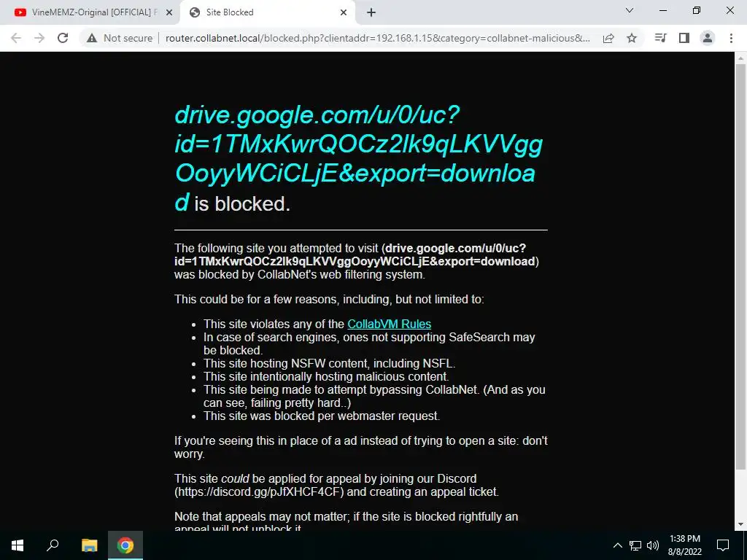Screen dimensions: 747x560
Task: Close the Site Blocked tab
Action: [344, 12]
